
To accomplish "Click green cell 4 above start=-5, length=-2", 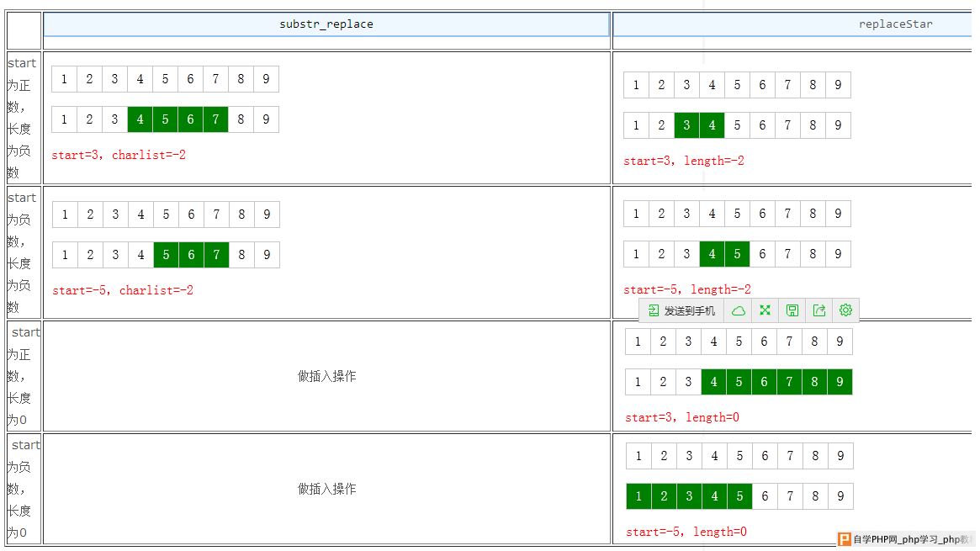I will 712,254.
